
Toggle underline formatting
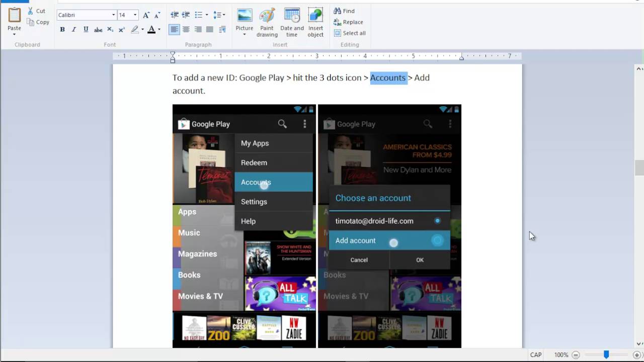pyautogui.click(x=86, y=30)
